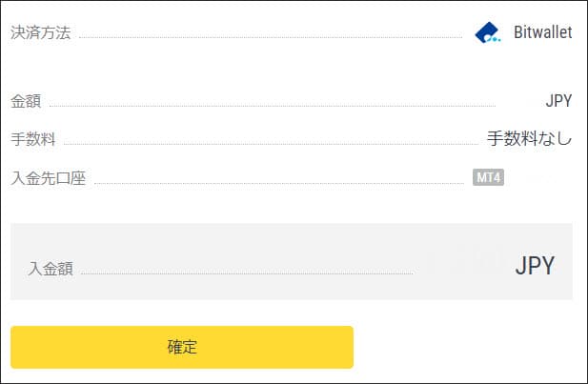Click the dotted line after 手数料

tap(270, 145)
